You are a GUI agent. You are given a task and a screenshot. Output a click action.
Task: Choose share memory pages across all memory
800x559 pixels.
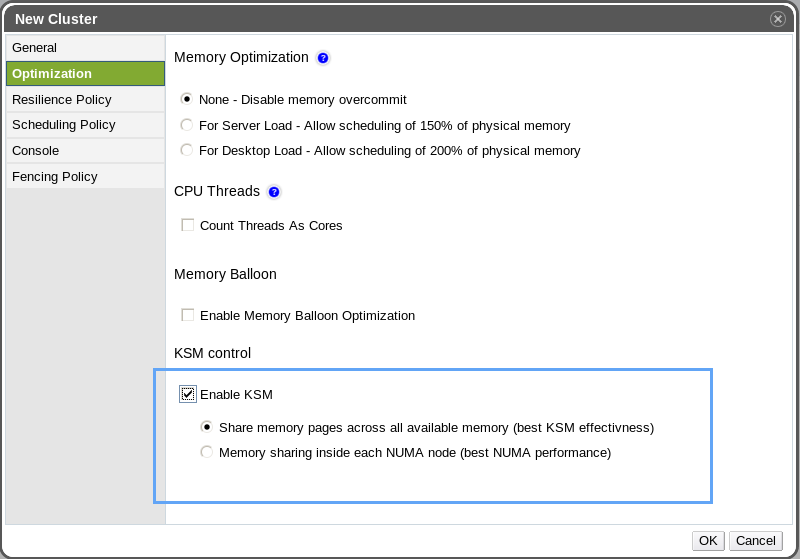pos(207,427)
